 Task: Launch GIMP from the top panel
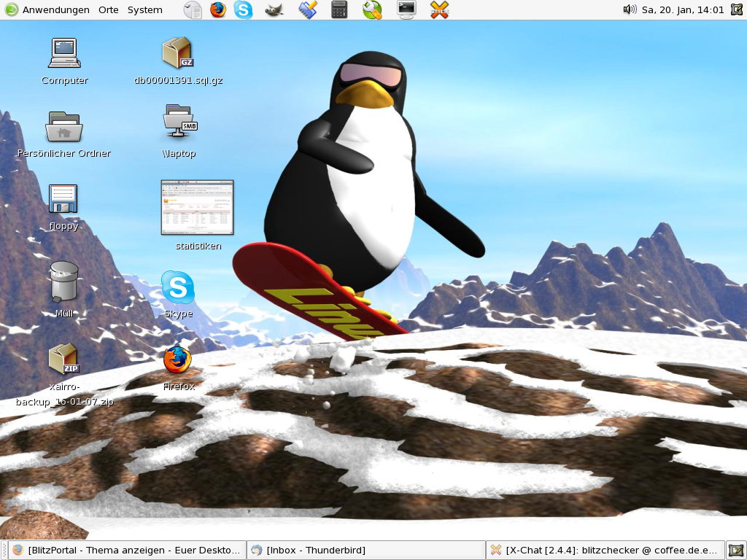tap(274, 9)
